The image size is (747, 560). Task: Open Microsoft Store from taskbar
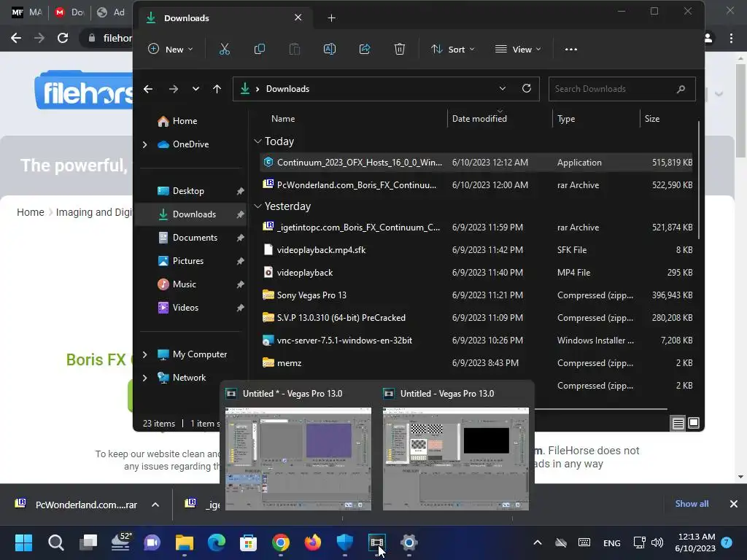[248, 542]
